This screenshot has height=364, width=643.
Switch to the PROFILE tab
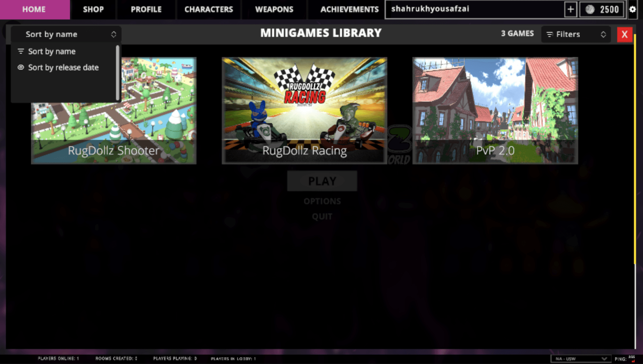(146, 9)
